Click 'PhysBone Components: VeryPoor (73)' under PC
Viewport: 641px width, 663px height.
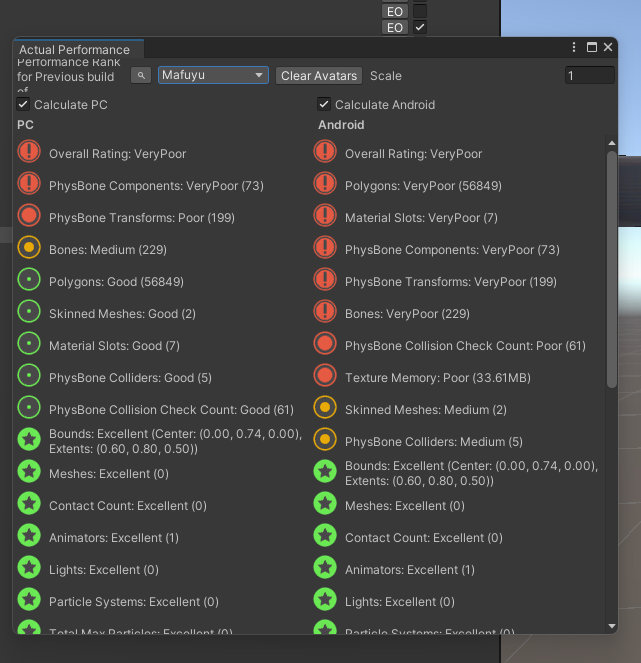156,186
